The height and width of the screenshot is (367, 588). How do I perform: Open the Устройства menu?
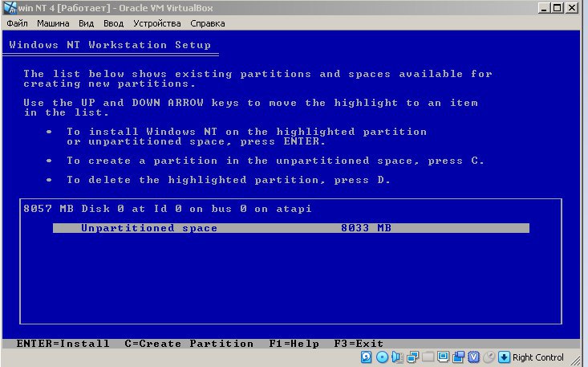point(157,23)
